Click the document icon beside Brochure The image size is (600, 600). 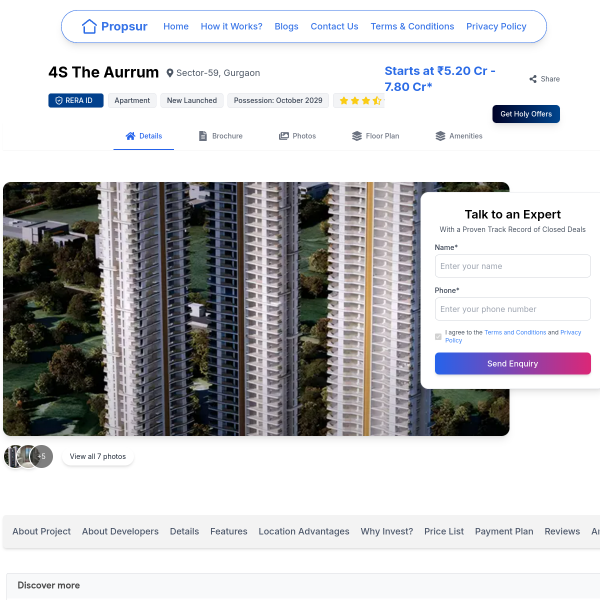click(203, 136)
